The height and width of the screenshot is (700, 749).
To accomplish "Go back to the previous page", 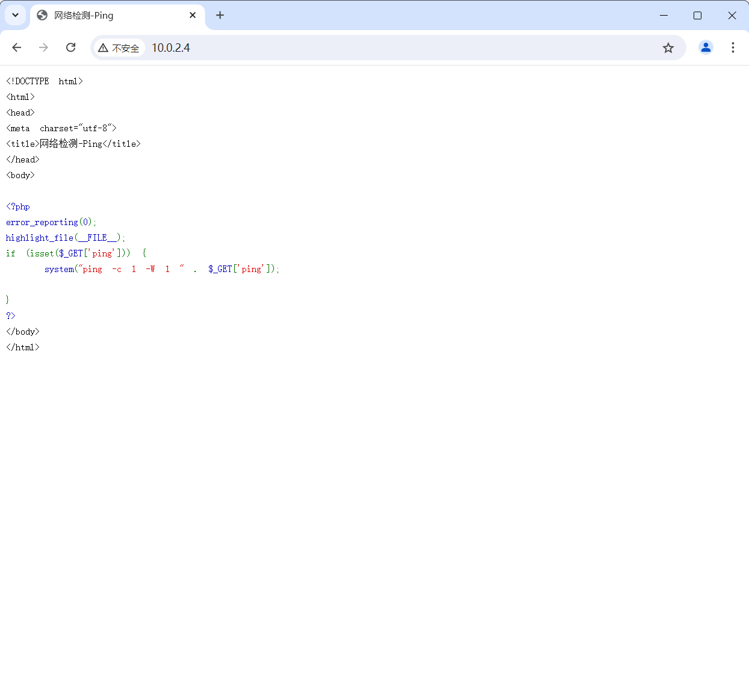I will click(x=17, y=48).
